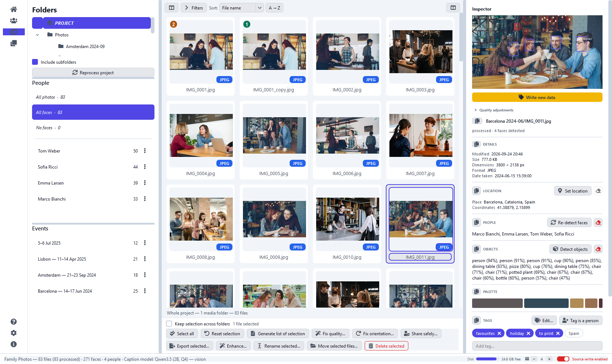Click the dark teal palette swatch
Image resolution: width=612 pixels, height=364 pixels.
pos(546,303)
